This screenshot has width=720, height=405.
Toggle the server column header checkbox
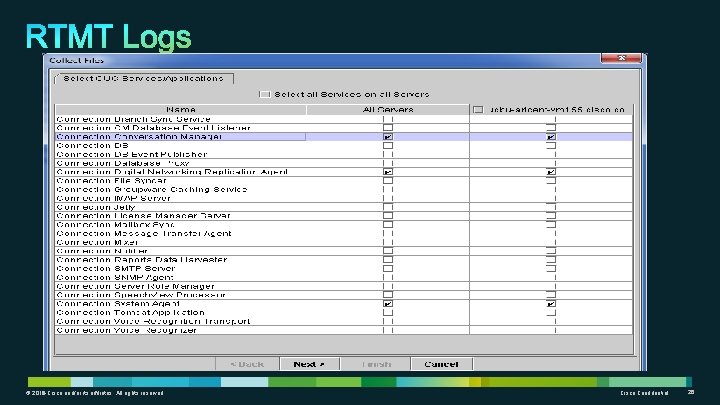pyautogui.click(x=478, y=110)
